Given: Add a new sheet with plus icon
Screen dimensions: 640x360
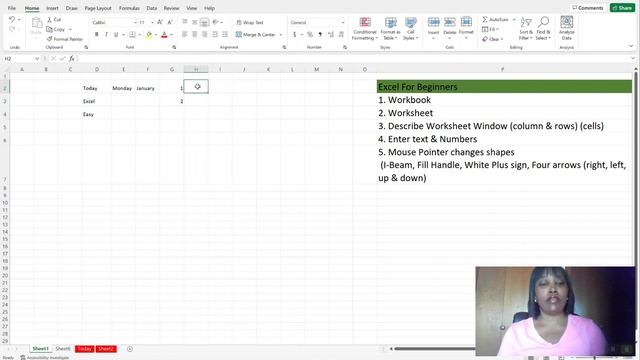Looking at the screenshot, I should click(129, 349).
